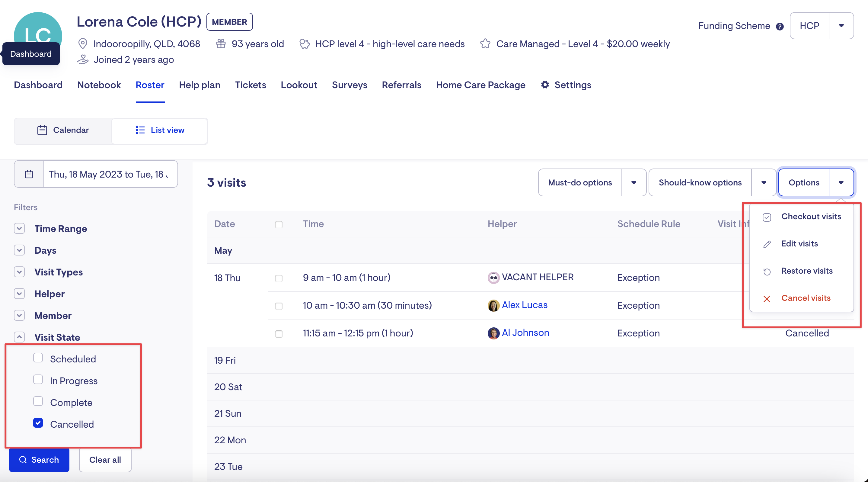Expand the Time Range filter
The image size is (868, 482).
pyautogui.click(x=20, y=228)
